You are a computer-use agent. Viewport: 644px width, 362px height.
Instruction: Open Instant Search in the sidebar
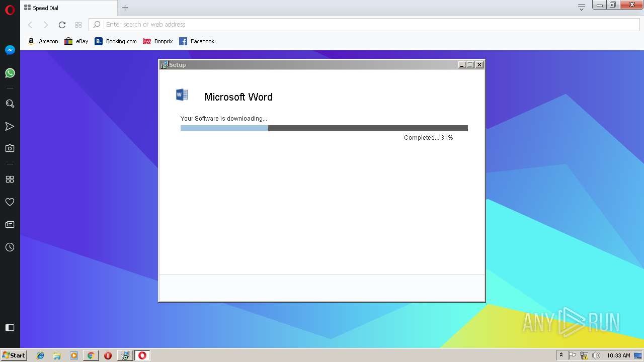point(10,104)
